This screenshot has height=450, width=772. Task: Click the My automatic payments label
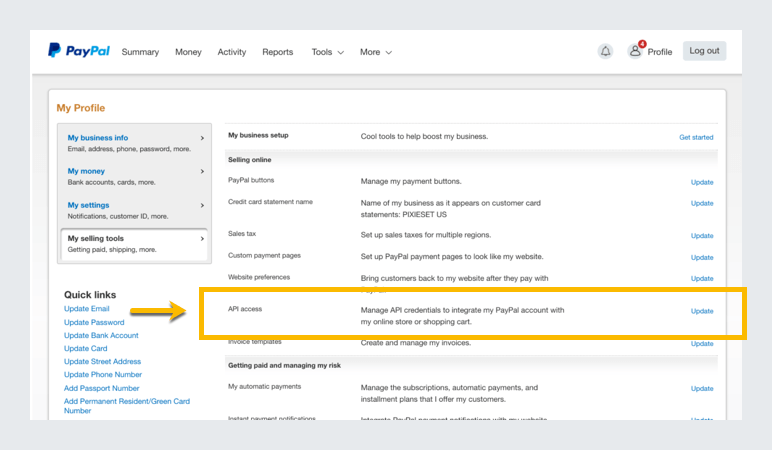(264, 386)
